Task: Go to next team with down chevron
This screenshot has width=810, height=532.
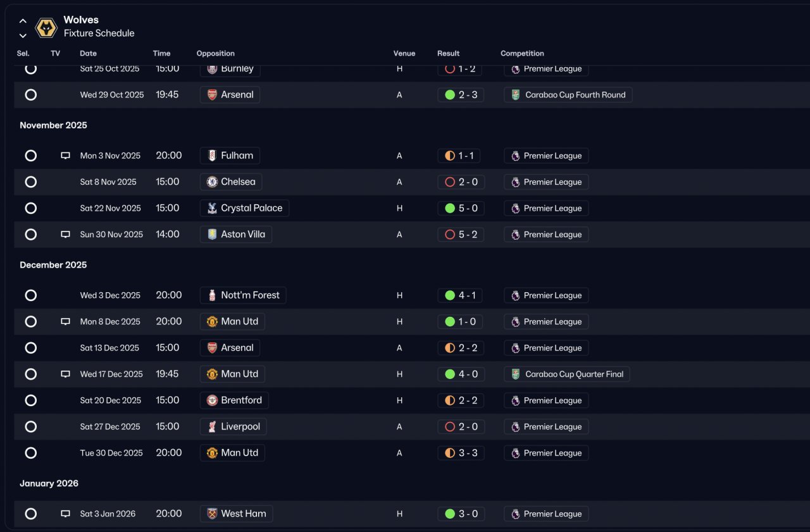Action: [23, 36]
